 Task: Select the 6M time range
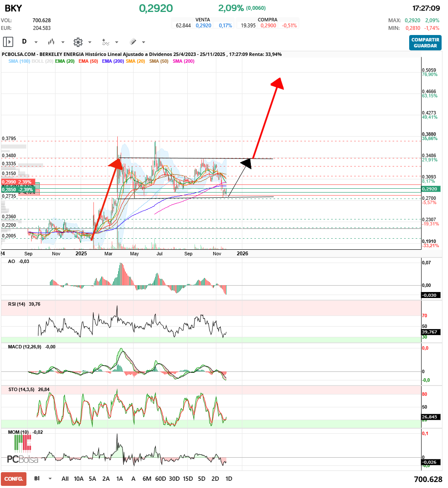point(147,479)
